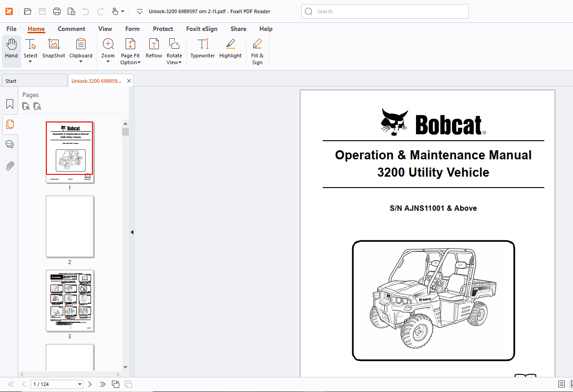
Task: Click the Save floppy disk icon
Action: pyautogui.click(x=42, y=11)
